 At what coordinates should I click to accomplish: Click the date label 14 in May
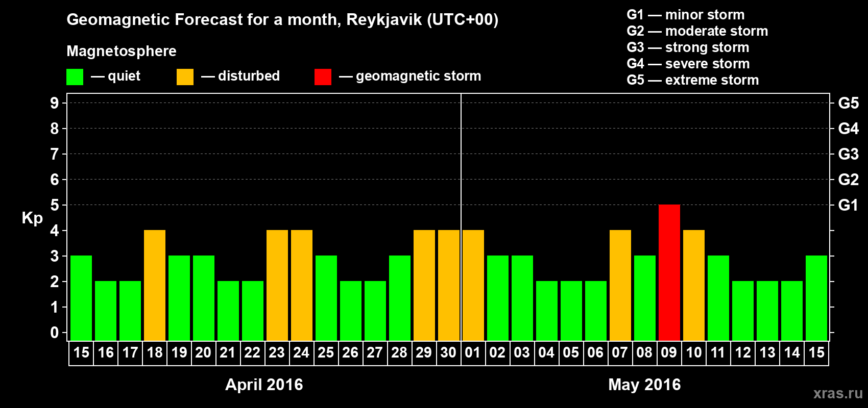point(792,352)
